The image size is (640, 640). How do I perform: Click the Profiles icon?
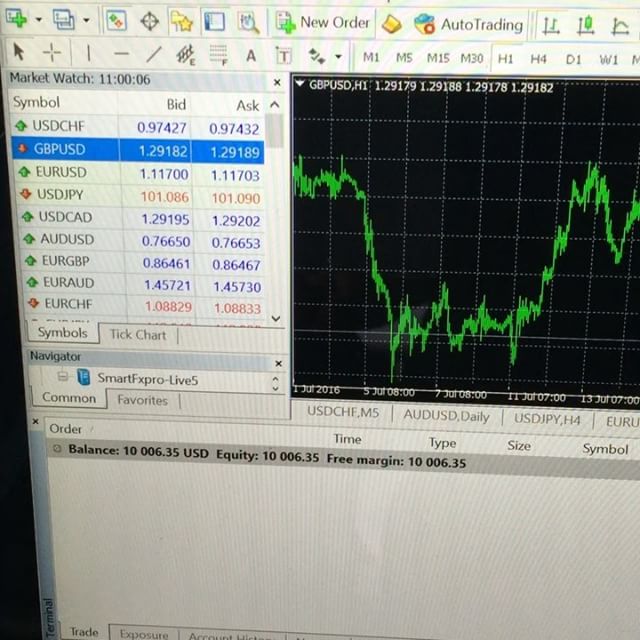click(x=64, y=19)
